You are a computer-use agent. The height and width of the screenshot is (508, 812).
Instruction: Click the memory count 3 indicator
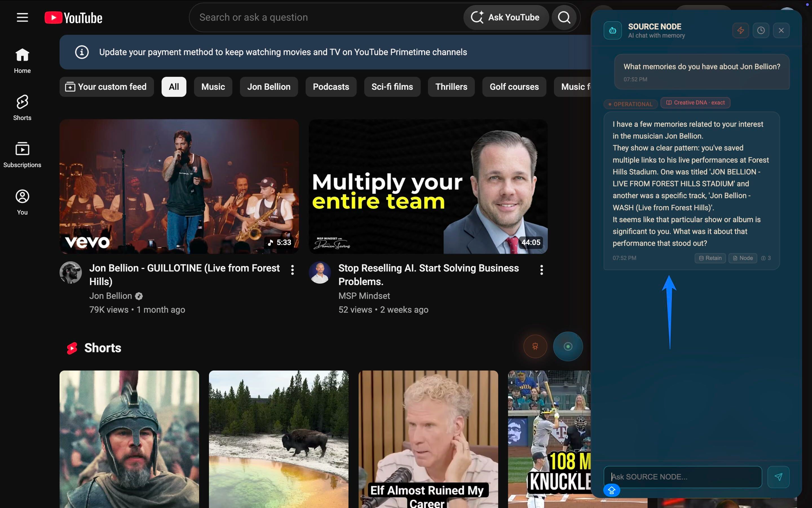766,258
